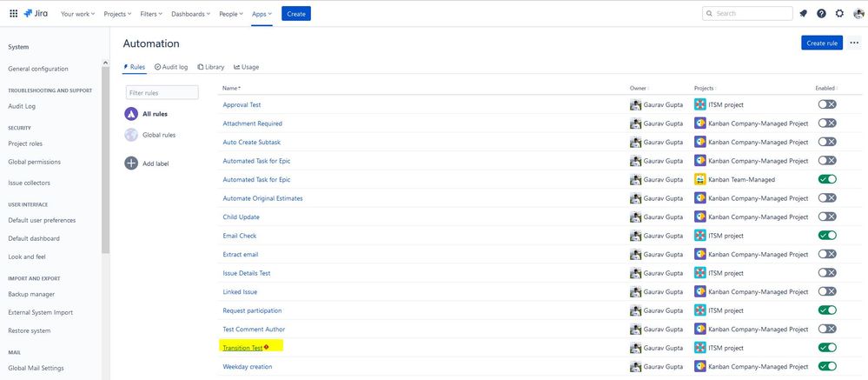The height and width of the screenshot is (380, 868).
Task: Expand the Projects dropdown menu
Action: [x=117, y=14]
